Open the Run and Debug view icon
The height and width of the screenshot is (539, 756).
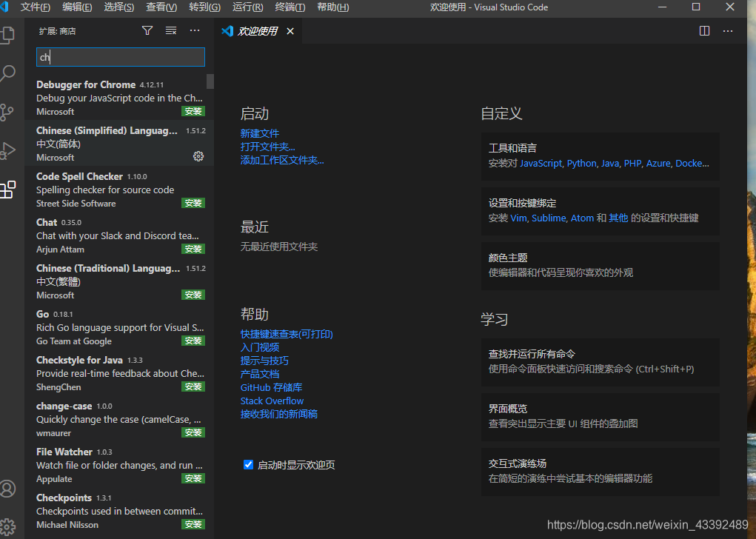pyautogui.click(x=7, y=150)
